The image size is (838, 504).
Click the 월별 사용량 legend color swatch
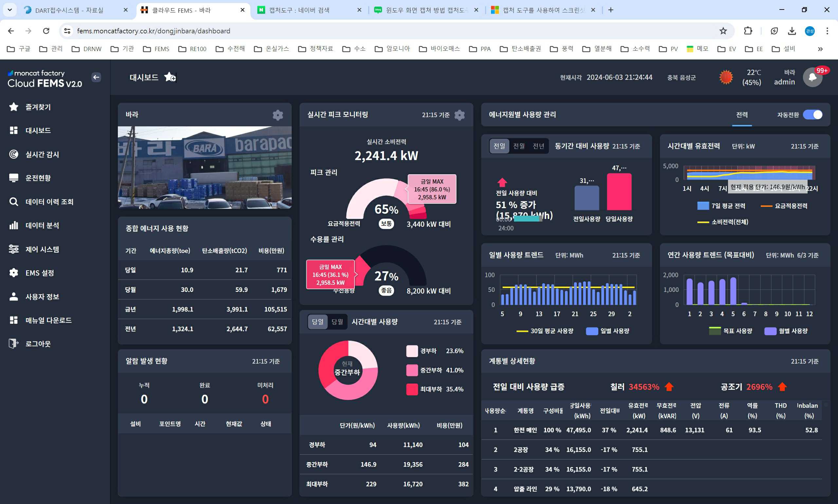pyautogui.click(x=770, y=331)
